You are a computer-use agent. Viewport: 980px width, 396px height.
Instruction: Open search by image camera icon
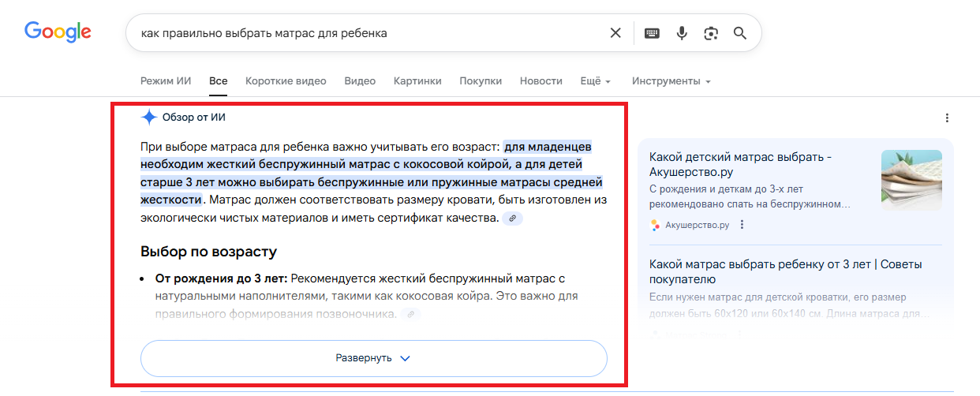(x=711, y=33)
